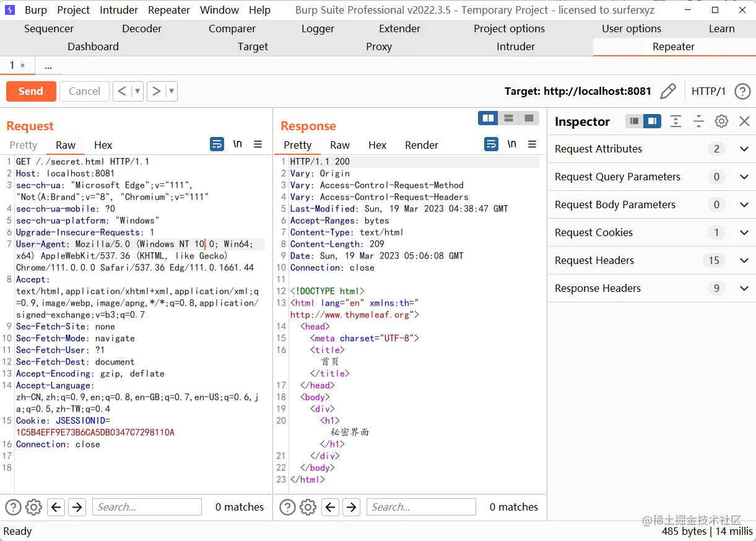The image size is (756, 541).
Task: Select side-by-side split layout view
Action: coord(489,118)
